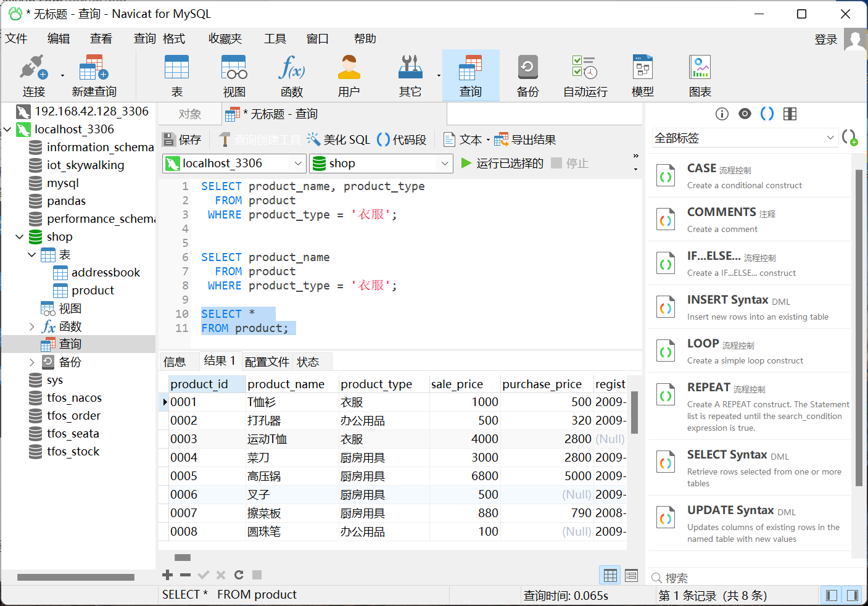Toggle the right panel button in status bar

853,596
